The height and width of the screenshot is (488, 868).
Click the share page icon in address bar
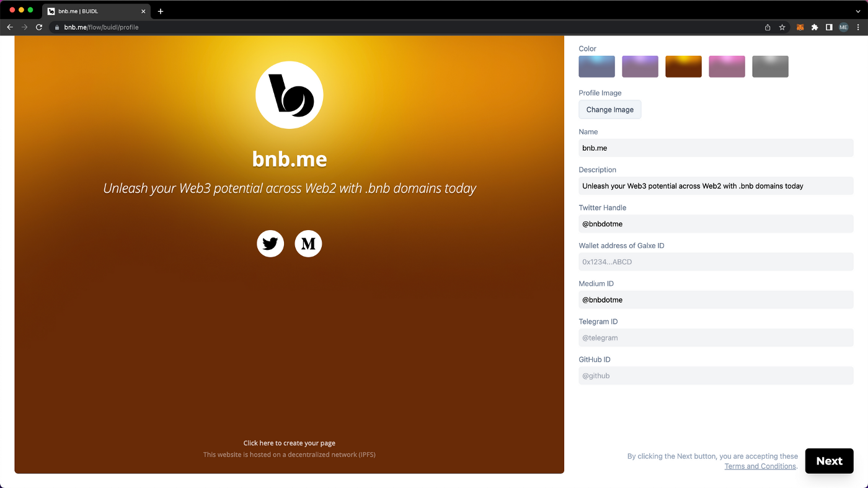click(768, 27)
